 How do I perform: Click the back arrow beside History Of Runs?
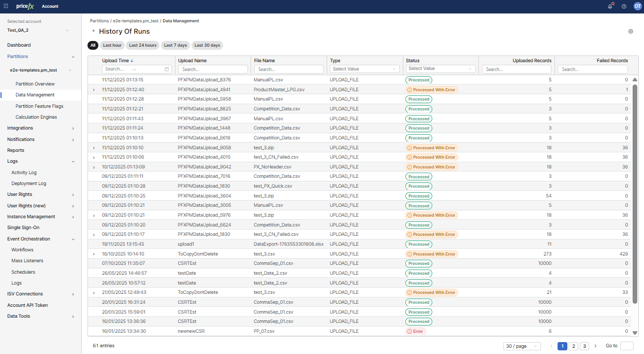(x=94, y=32)
